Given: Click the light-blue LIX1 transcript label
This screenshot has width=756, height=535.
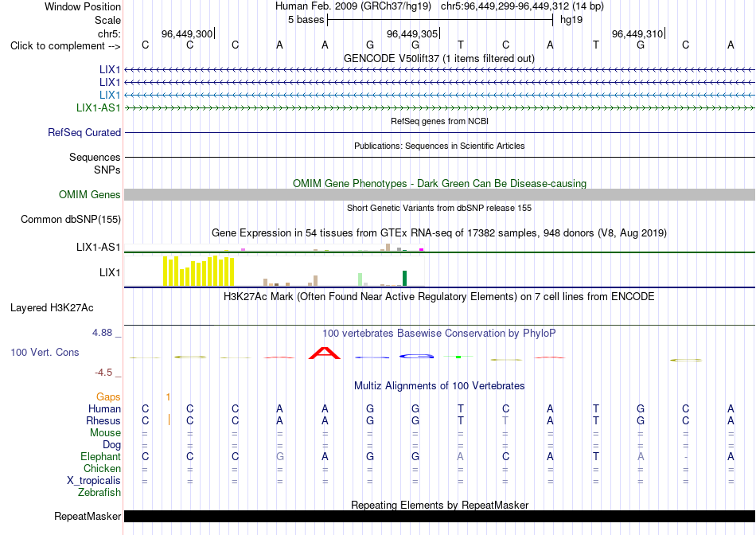Looking at the screenshot, I should [110, 95].
